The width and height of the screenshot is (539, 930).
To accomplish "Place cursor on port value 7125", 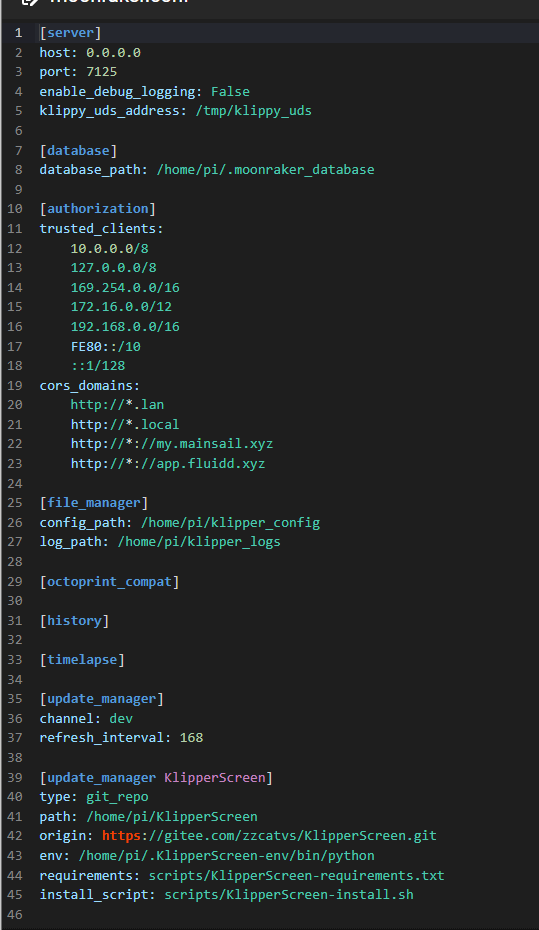I will [101, 72].
